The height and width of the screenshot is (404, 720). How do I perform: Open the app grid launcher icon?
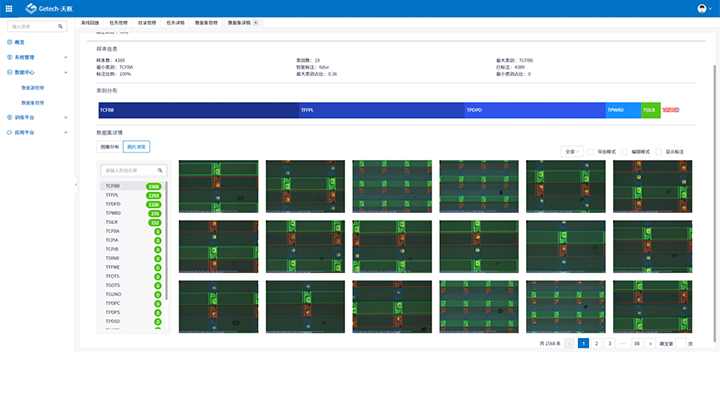(9, 8)
